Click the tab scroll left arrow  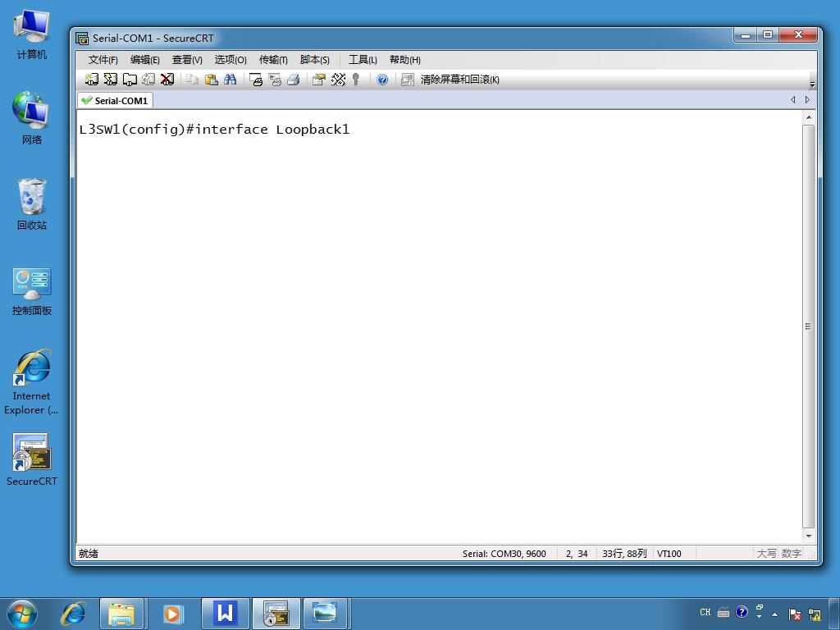click(x=793, y=99)
